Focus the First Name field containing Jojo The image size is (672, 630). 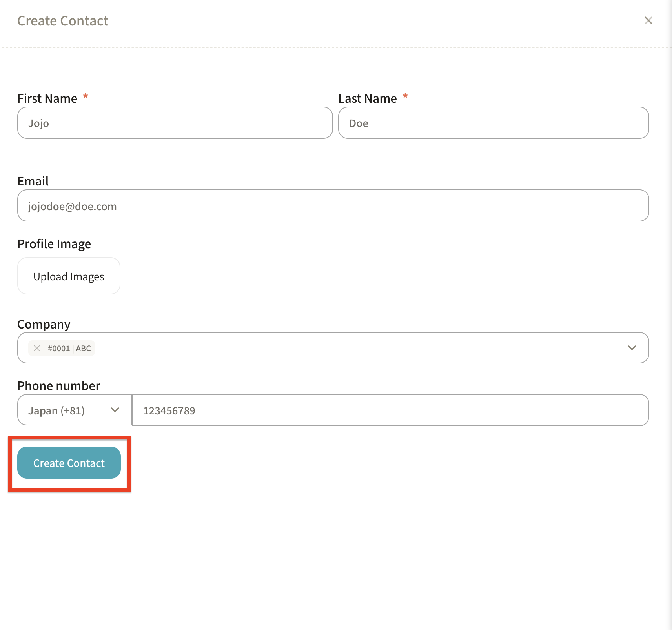[x=175, y=123]
